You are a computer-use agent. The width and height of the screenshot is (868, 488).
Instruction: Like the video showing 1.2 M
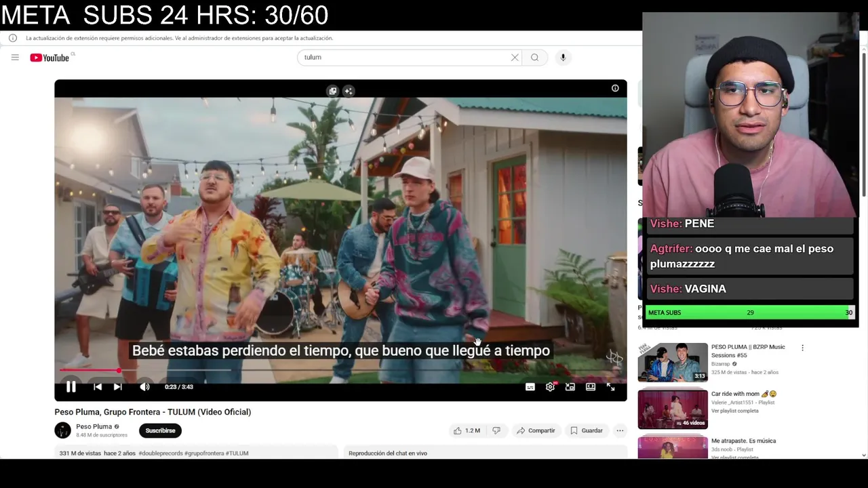click(467, 430)
